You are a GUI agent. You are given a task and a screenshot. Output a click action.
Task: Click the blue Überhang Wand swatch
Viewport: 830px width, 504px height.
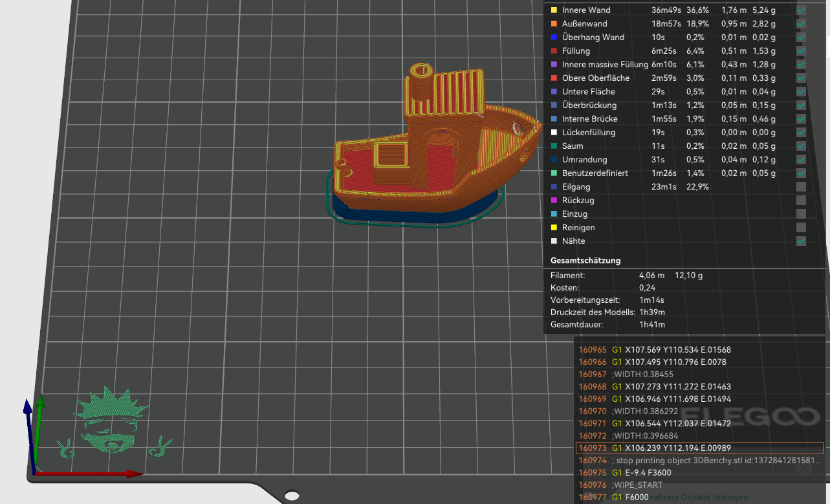tap(553, 38)
